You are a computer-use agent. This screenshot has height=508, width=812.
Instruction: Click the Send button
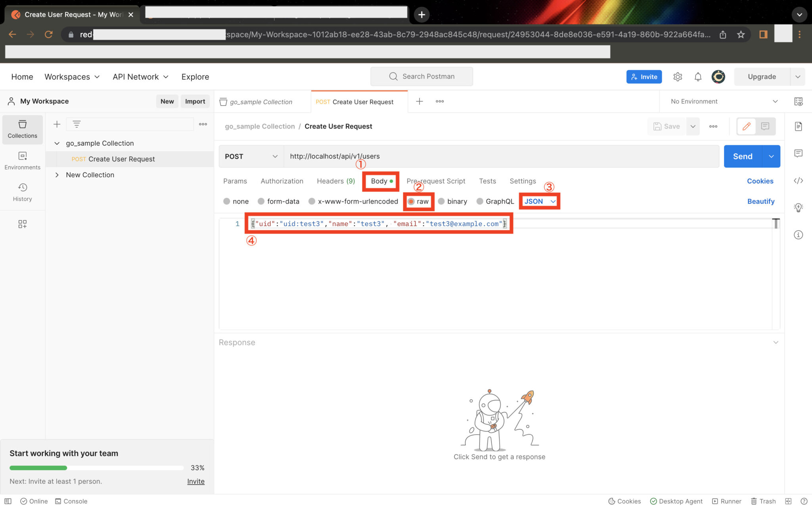point(742,156)
